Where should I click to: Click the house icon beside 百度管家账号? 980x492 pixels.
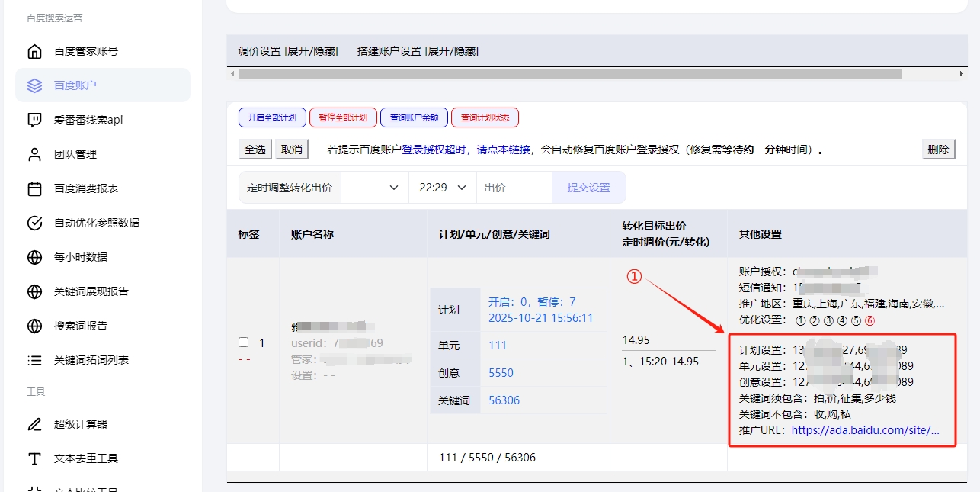(x=34, y=51)
